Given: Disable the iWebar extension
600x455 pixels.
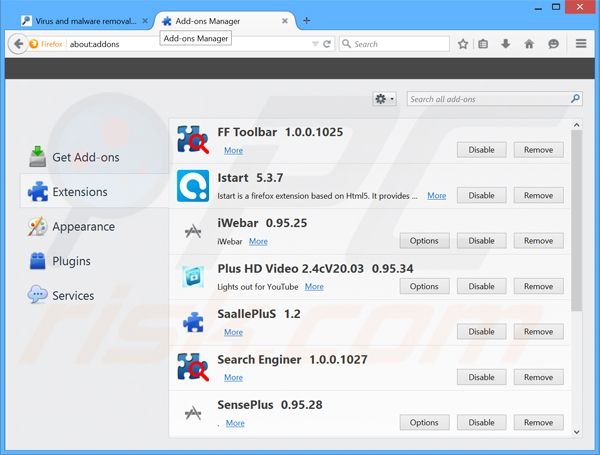Looking at the screenshot, I should pyautogui.click(x=481, y=241).
